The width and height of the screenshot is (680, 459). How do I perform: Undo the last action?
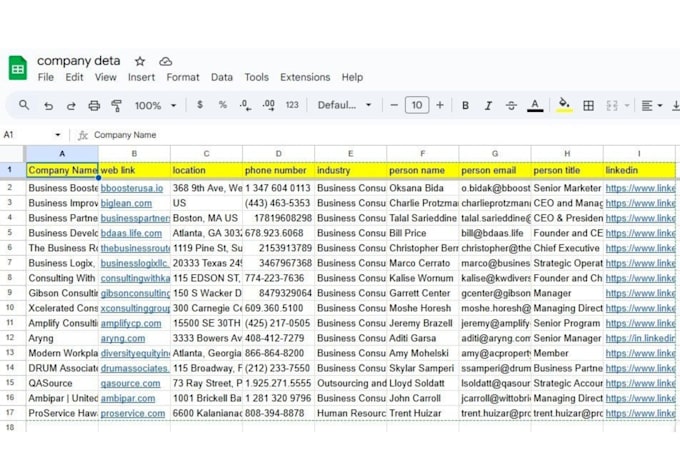49,105
